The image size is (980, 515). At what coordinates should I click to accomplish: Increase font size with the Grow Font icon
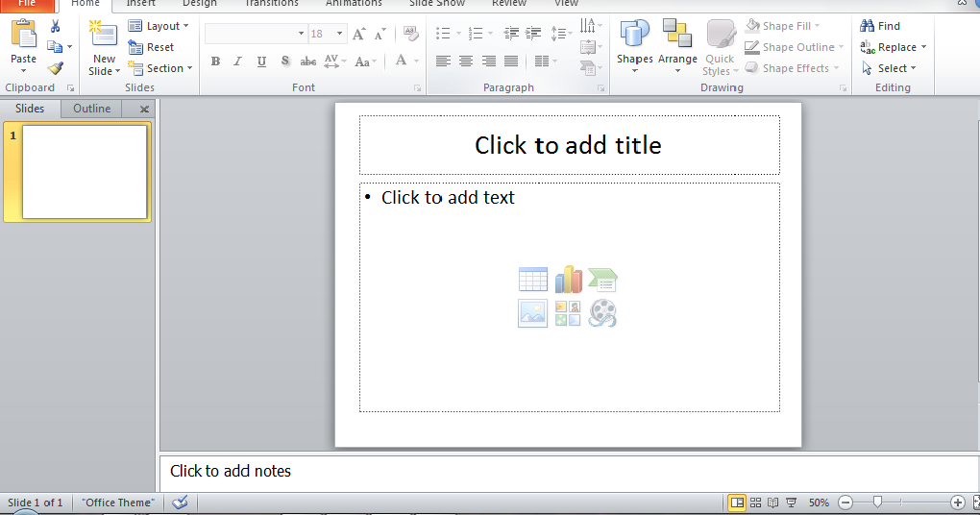point(358,34)
